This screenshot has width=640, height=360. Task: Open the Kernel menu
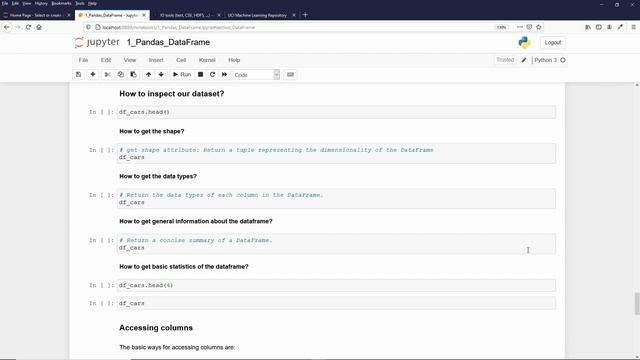207,60
